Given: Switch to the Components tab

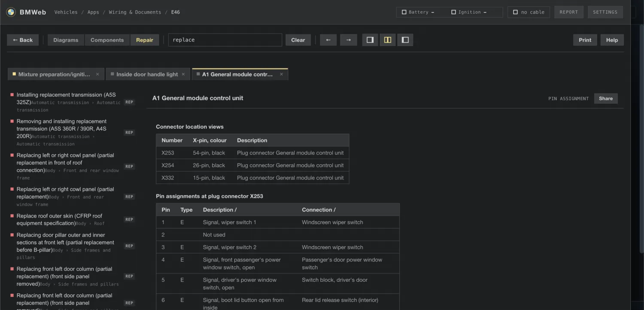Looking at the screenshot, I should point(107,40).
